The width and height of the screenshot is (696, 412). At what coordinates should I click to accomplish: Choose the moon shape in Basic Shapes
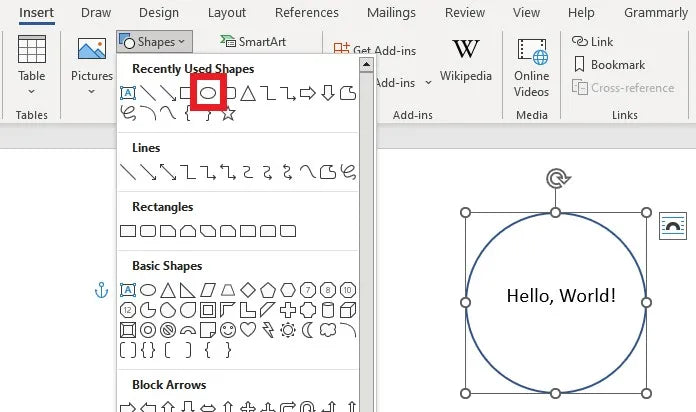click(308, 329)
